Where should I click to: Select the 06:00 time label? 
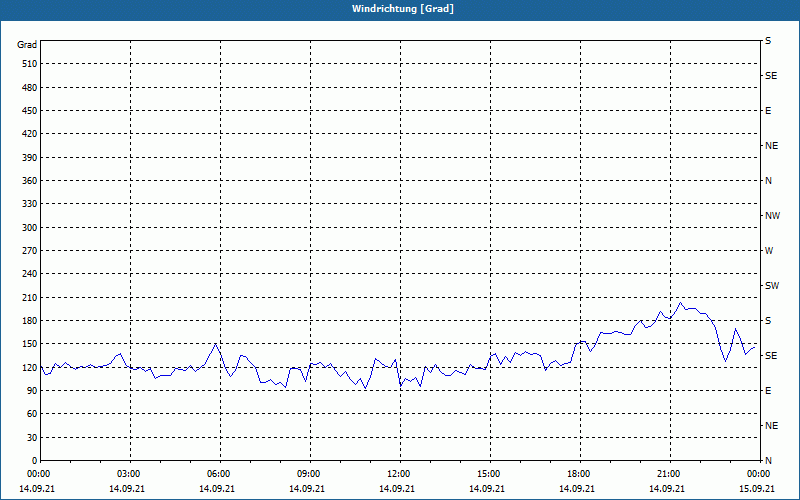(x=220, y=474)
